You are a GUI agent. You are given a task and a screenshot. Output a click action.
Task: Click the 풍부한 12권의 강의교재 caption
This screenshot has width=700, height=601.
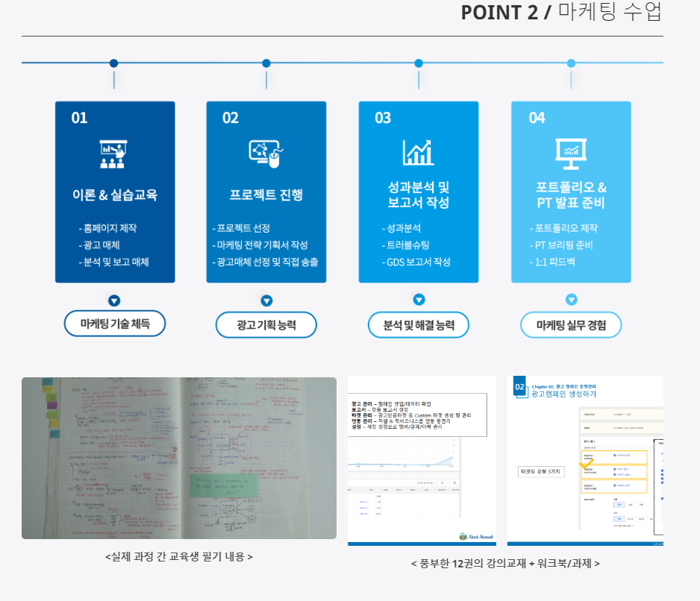pos(505,564)
